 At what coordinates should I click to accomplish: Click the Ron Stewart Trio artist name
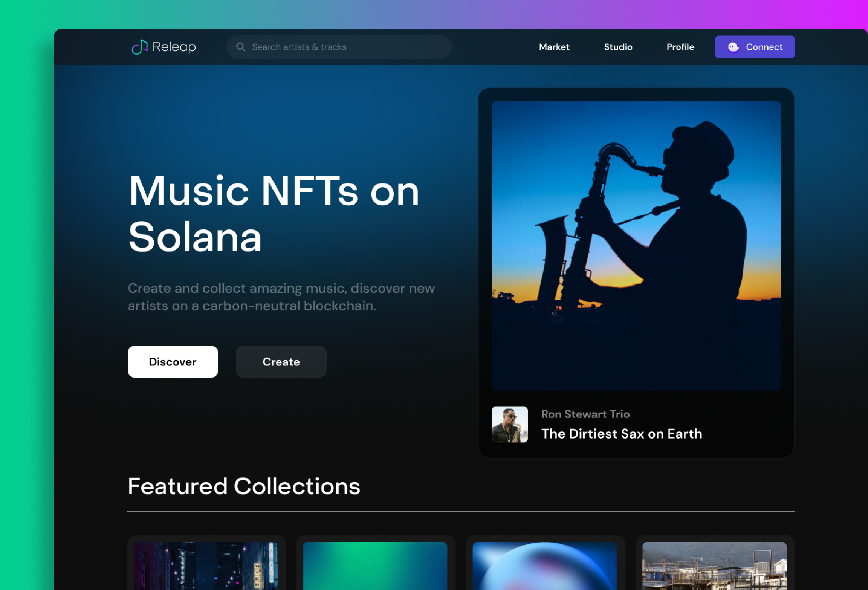click(x=585, y=414)
